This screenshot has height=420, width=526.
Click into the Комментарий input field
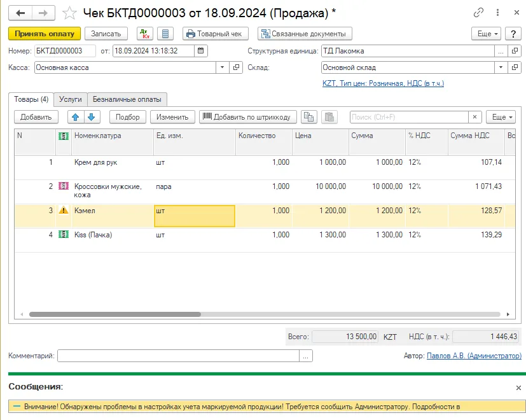179,356
